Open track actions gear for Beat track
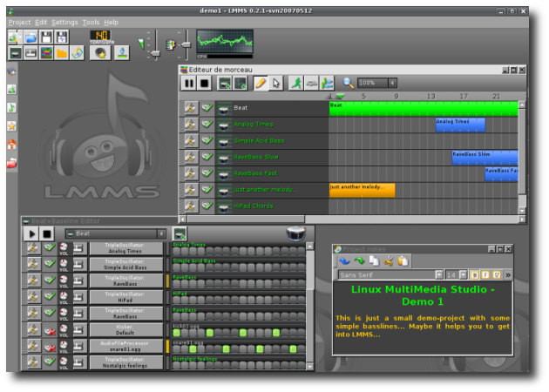 point(191,108)
